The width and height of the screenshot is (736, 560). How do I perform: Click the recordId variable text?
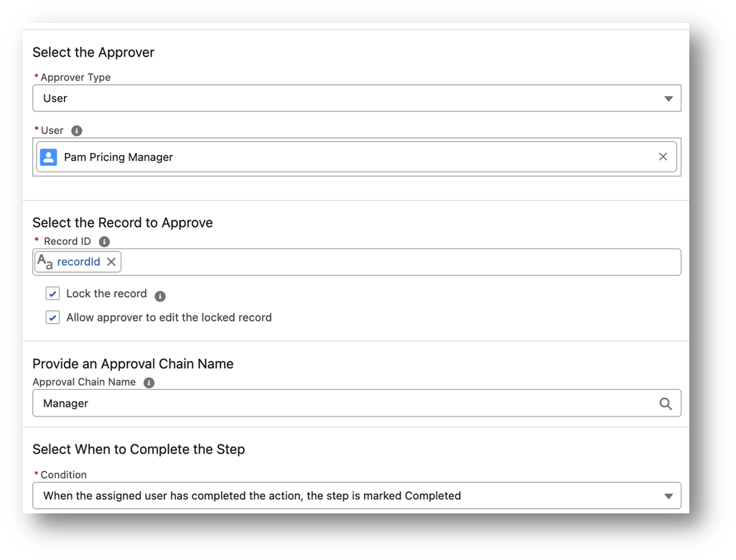(78, 262)
